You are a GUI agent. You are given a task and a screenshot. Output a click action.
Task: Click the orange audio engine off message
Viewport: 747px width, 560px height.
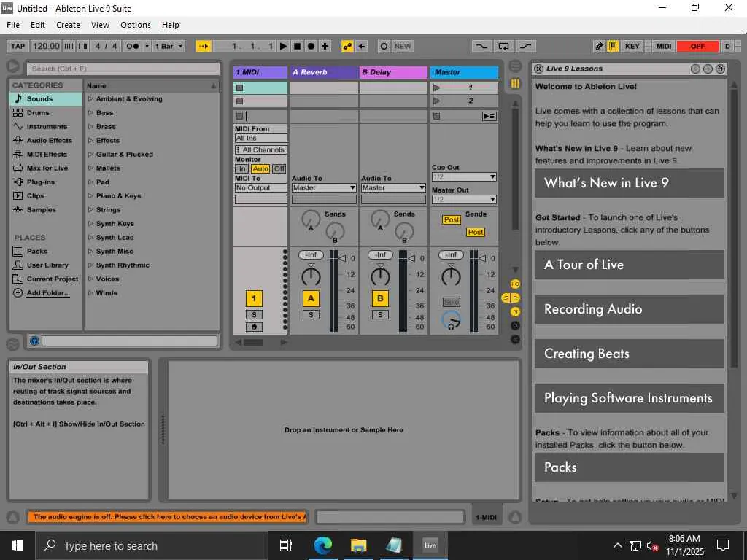(167, 517)
